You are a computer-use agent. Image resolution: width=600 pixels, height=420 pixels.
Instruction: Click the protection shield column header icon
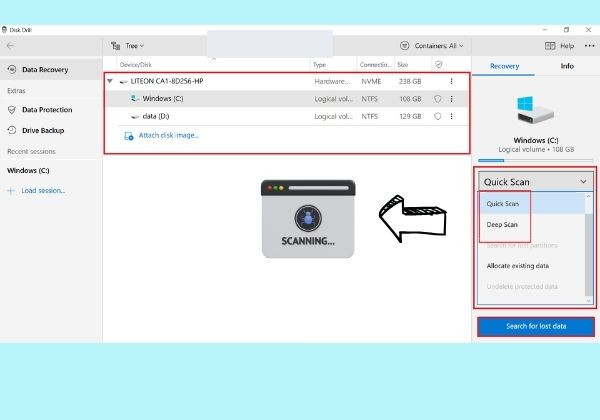coord(439,65)
